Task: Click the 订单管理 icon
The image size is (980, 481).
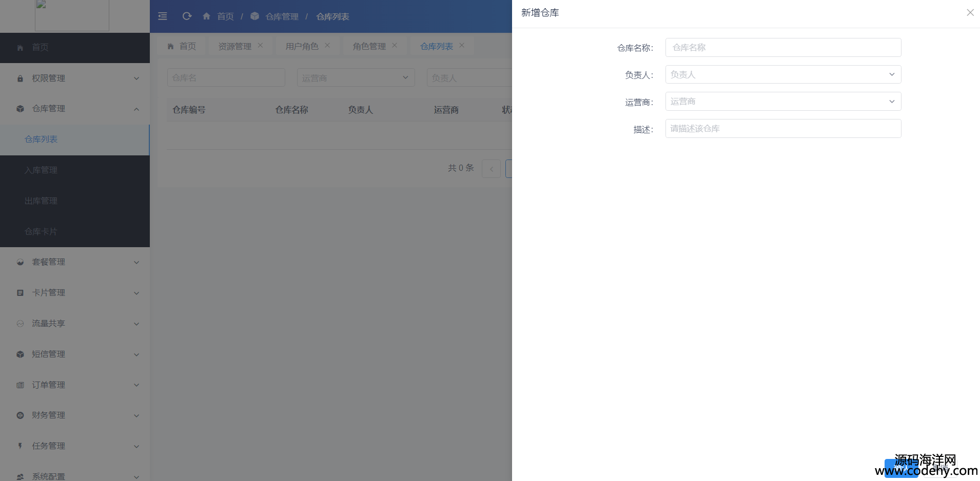Action: (20, 385)
